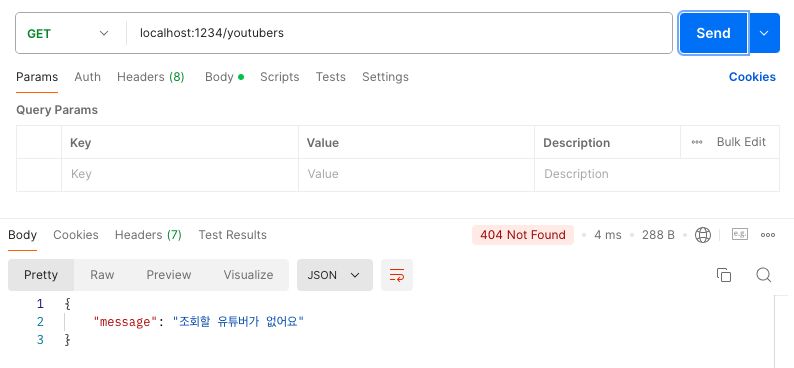
Task: Toggle line wrap in response
Action: pyautogui.click(x=396, y=275)
